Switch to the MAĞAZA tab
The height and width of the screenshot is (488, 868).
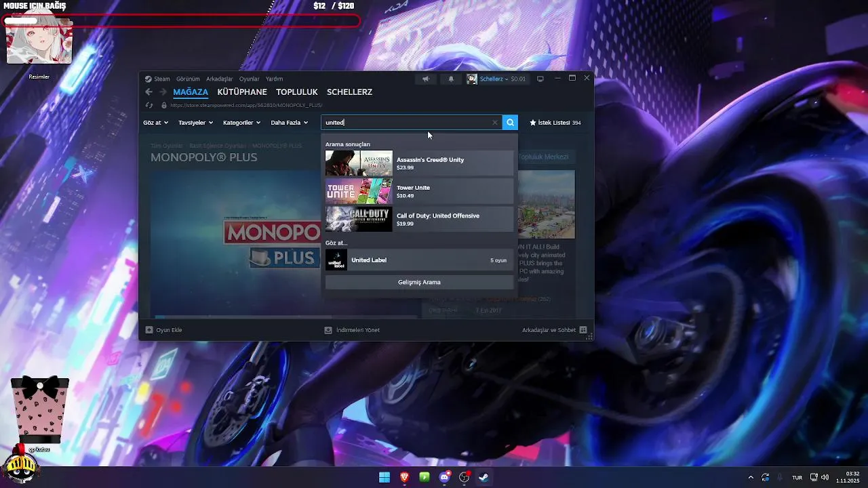pos(191,92)
